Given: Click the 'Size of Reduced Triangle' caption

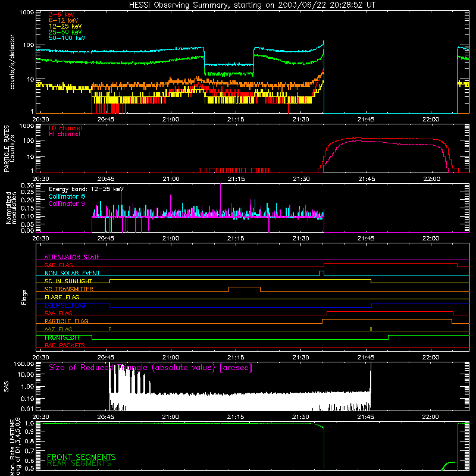Looking at the screenshot, I should [151, 368].
